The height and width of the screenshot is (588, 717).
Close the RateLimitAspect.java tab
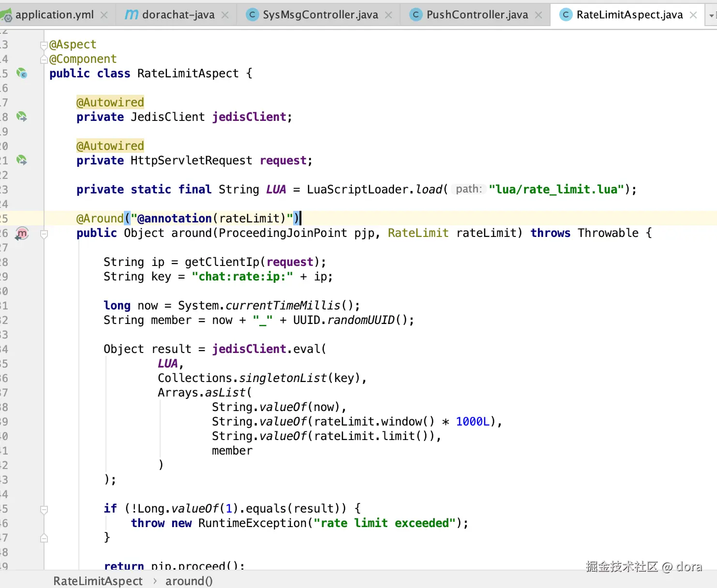coord(693,15)
